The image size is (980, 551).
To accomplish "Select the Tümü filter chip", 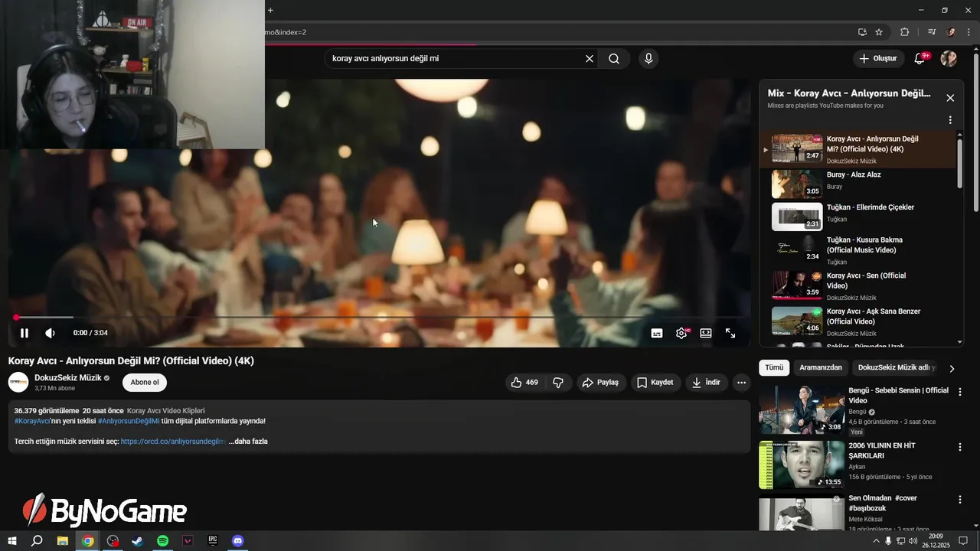I will (x=774, y=367).
